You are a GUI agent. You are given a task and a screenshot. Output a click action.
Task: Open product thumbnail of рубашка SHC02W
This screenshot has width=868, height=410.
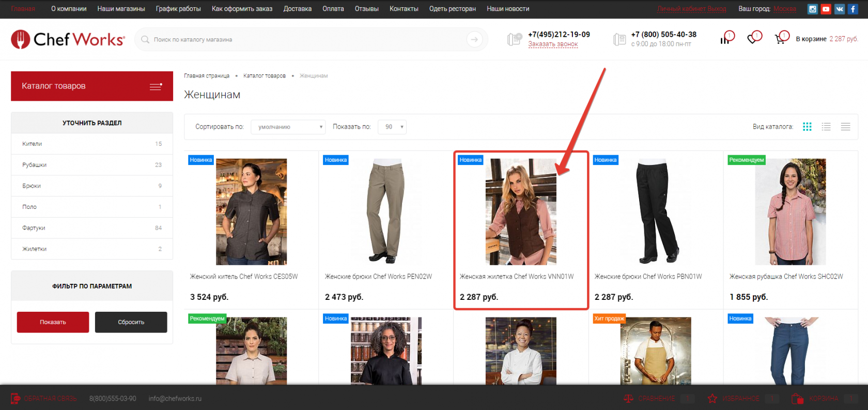point(791,212)
